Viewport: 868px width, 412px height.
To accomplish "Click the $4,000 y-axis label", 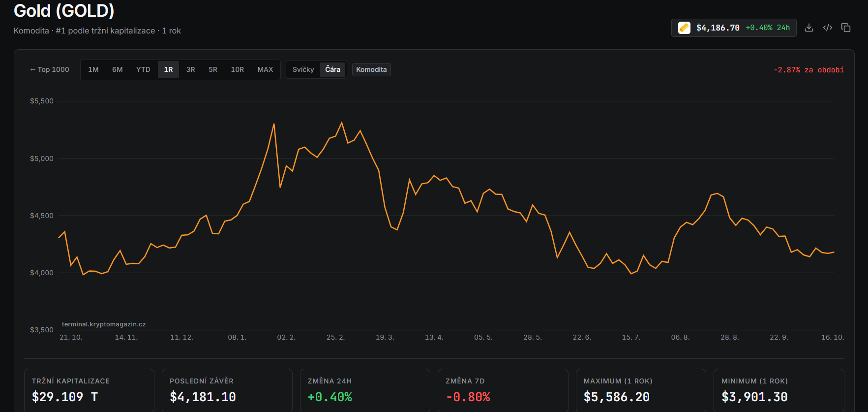I will click(42, 273).
